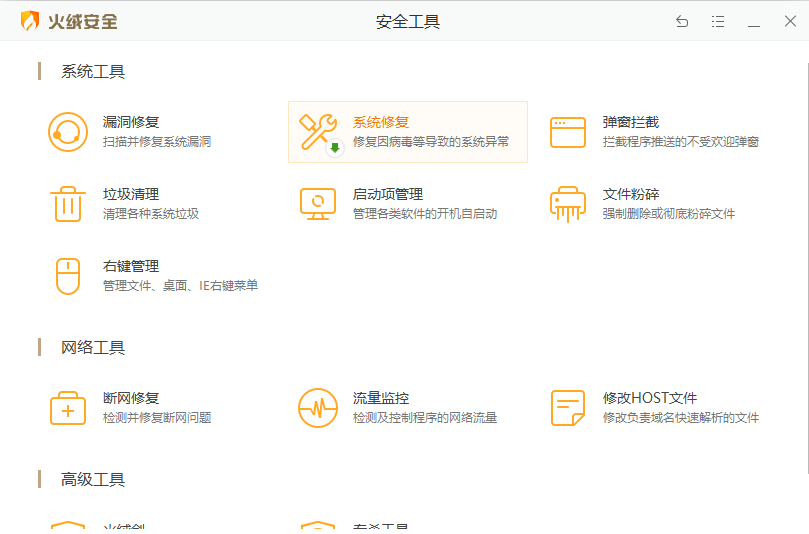Click the 弹窗拦截 window icon

(x=568, y=132)
